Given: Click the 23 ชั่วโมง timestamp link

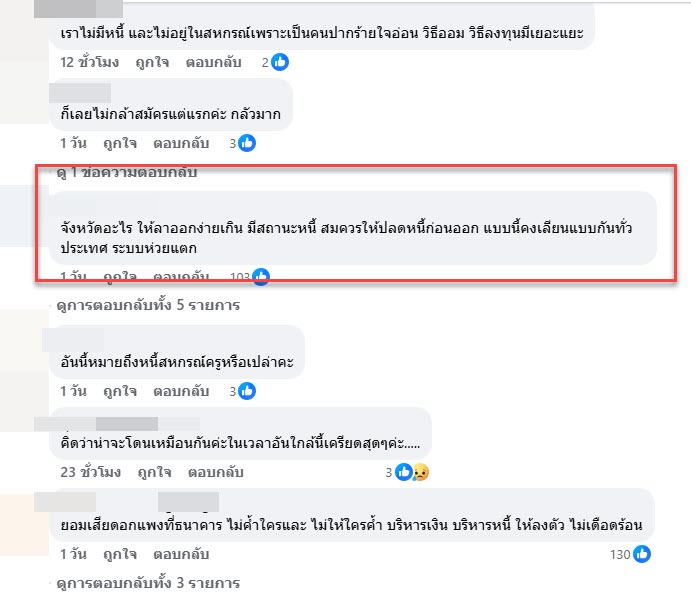Looking at the screenshot, I should click(90, 472).
